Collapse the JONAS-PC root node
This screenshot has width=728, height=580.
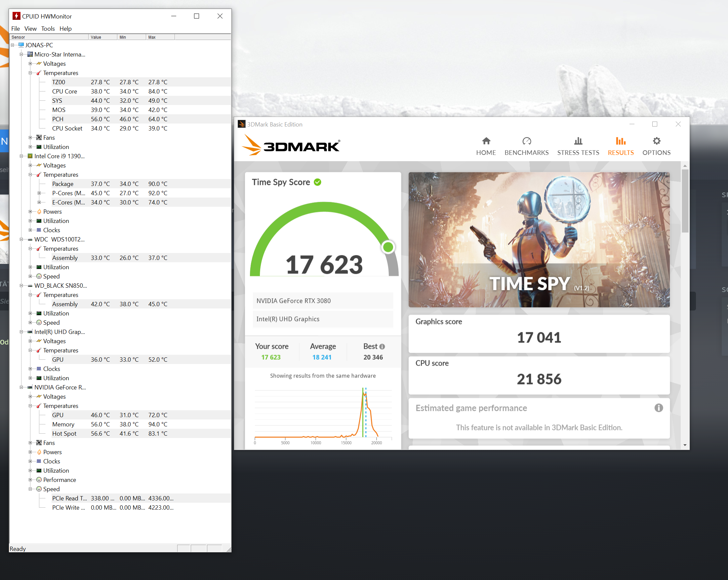[x=13, y=45]
